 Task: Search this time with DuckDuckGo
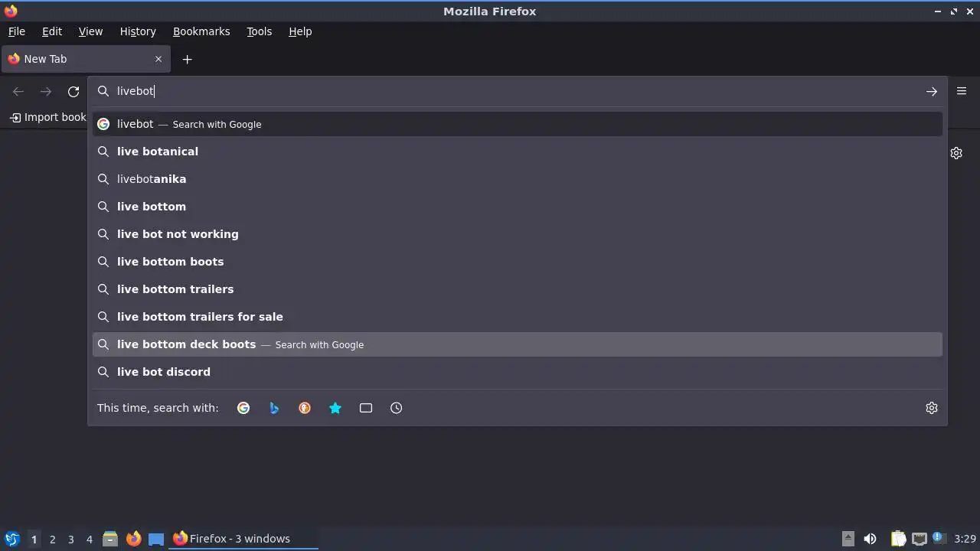pos(305,408)
